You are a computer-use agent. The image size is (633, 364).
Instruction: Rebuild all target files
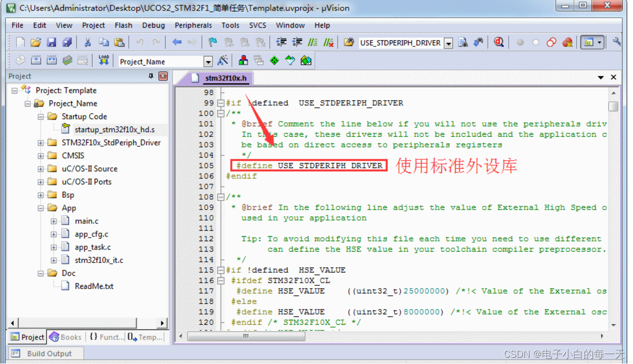(51, 61)
